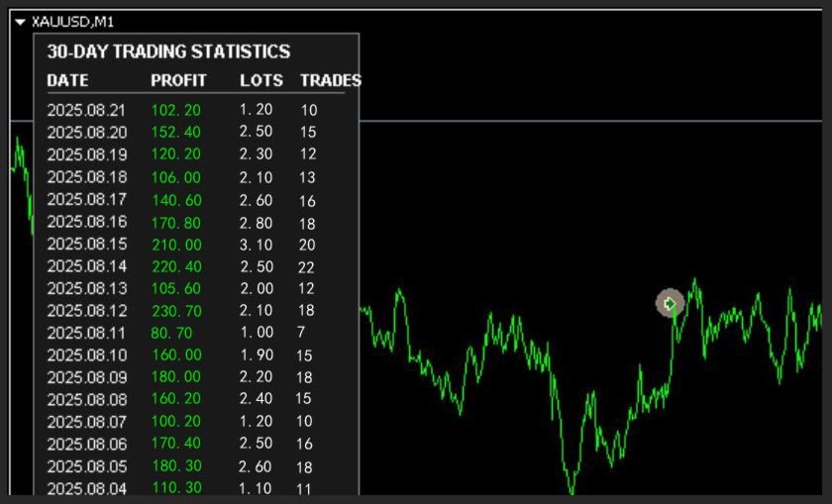Click profit value 180.00
The image size is (832, 504).
(x=176, y=377)
